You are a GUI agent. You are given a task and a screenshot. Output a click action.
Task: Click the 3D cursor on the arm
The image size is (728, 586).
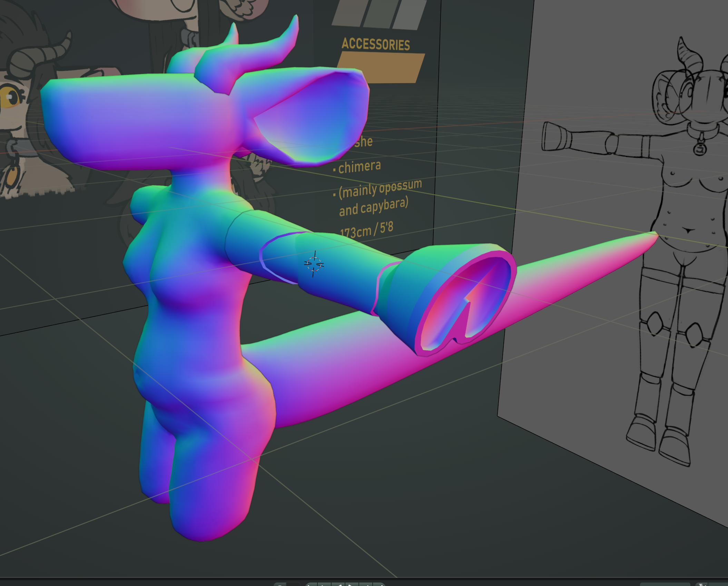point(314,264)
